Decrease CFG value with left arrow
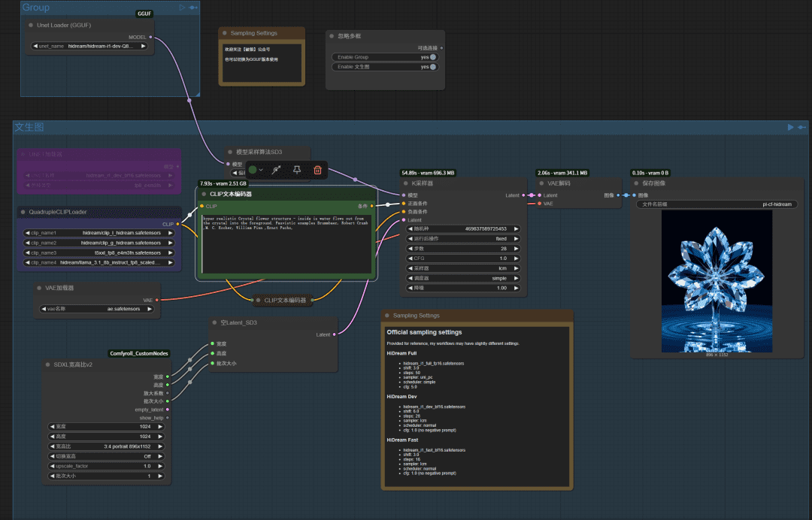Screen dimensions: 812x520 [411, 258]
